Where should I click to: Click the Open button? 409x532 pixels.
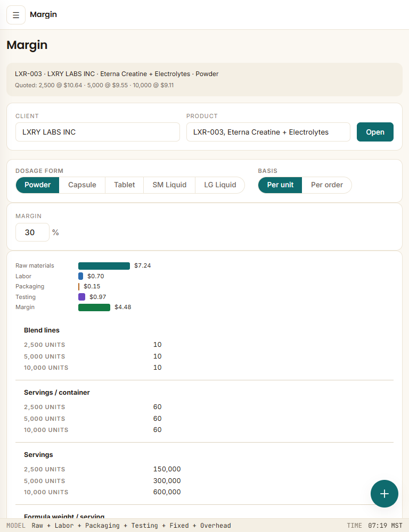[375, 132]
